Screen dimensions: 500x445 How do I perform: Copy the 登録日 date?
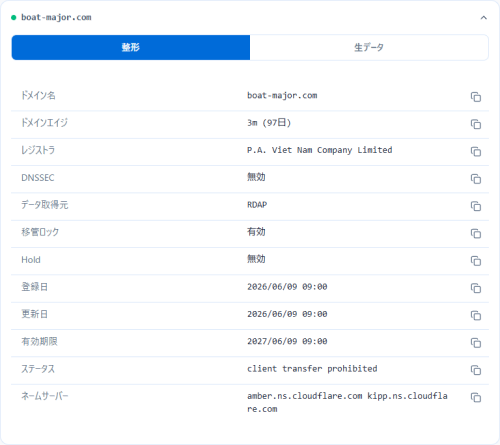[x=476, y=288]
